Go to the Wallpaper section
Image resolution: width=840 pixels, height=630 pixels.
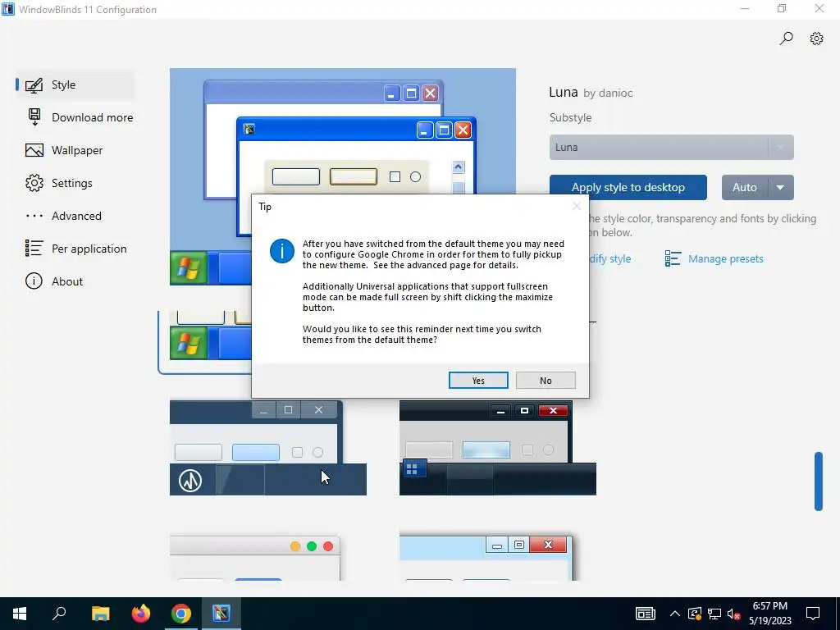(74, 150)
